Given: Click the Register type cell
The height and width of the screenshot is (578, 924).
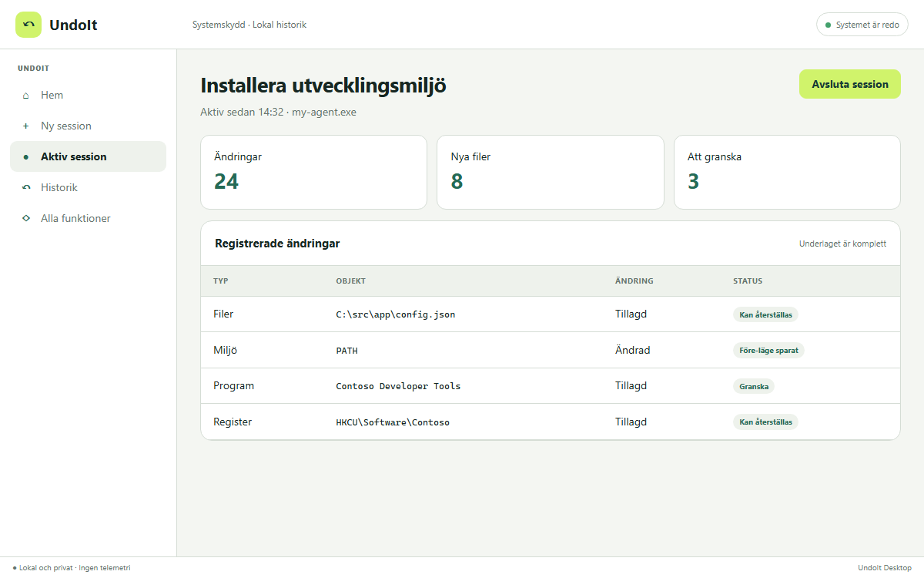Looking at the screenshot, I should tap(233, 422).
